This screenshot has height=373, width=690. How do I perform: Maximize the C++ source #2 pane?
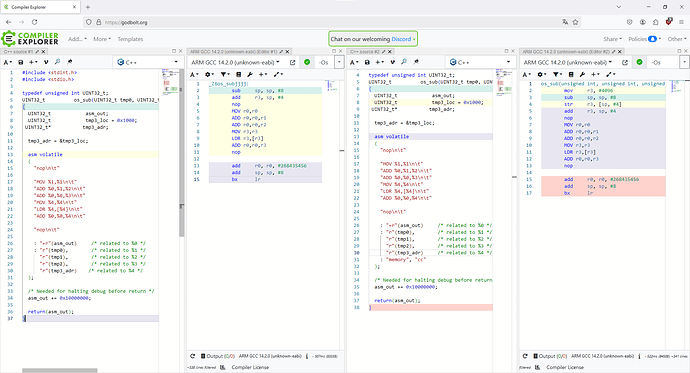click(x=506, y=51)
